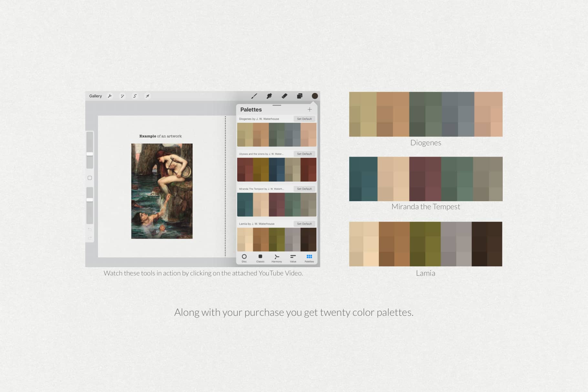Open the Actions wrench menu
The width and height of the screenshot is (588, 392).
pos(110,96)
